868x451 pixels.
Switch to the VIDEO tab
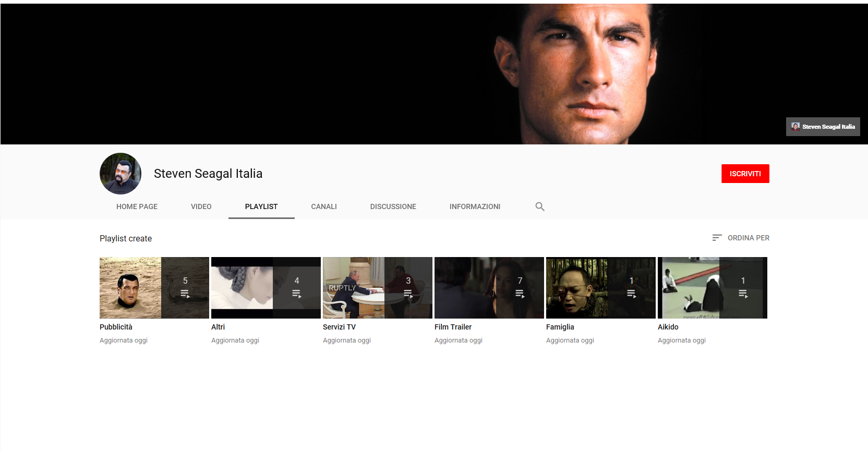[201, 206]
